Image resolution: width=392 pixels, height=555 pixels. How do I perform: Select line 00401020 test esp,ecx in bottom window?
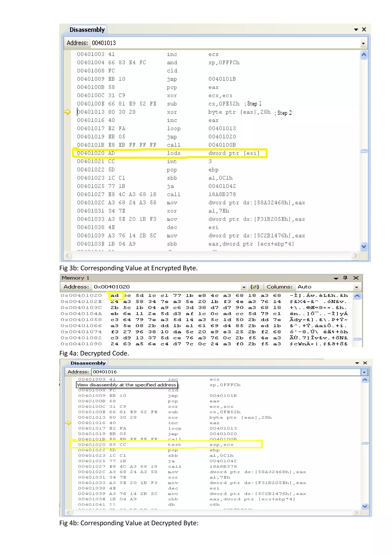156,445
